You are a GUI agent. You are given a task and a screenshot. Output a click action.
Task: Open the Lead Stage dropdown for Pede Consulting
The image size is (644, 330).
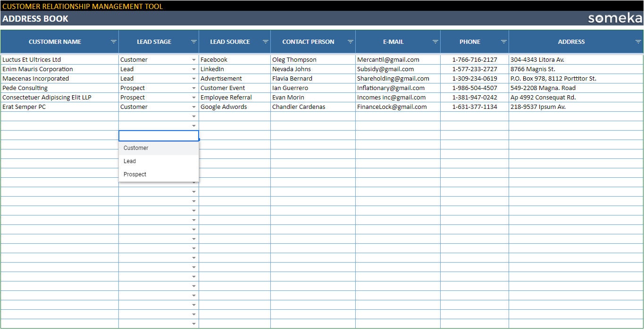[x=193, y=88]
